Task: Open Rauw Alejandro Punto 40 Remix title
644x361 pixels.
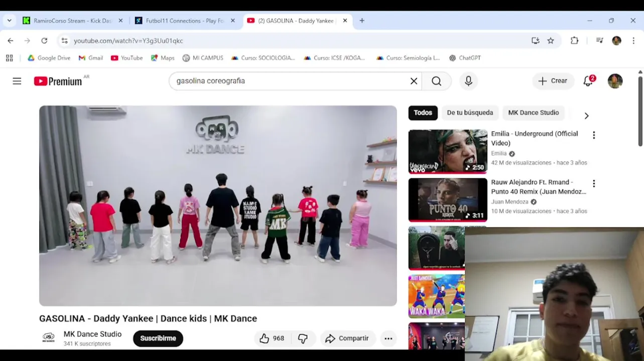Action: [x=538, y=187]
